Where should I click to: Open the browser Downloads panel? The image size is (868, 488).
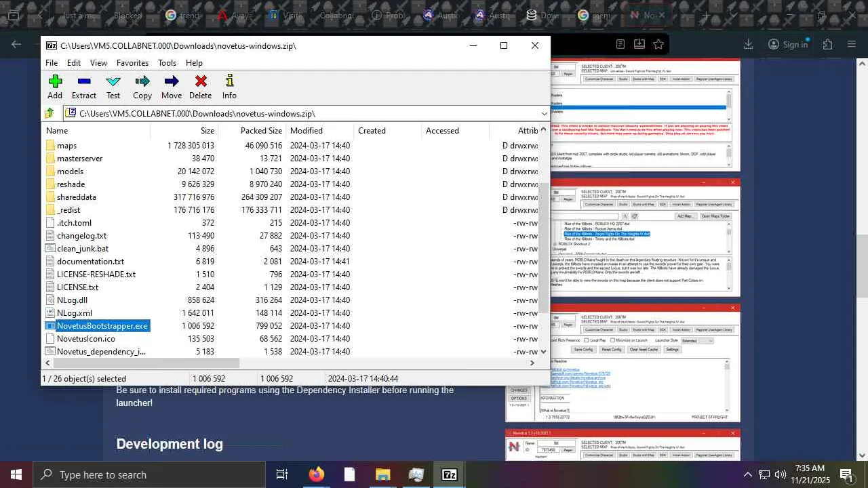point(749,45)
